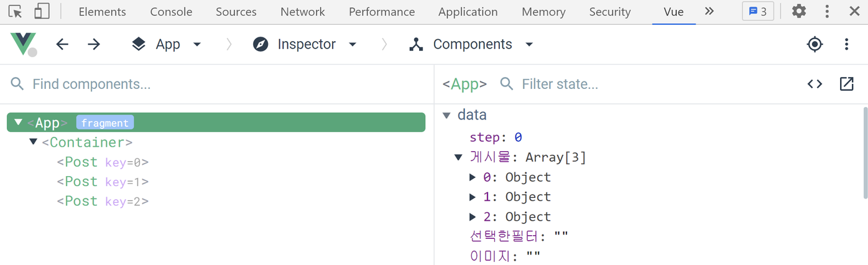Toggle the device toolbar icon
Viewport: 868px width, 265px height.
42,11
